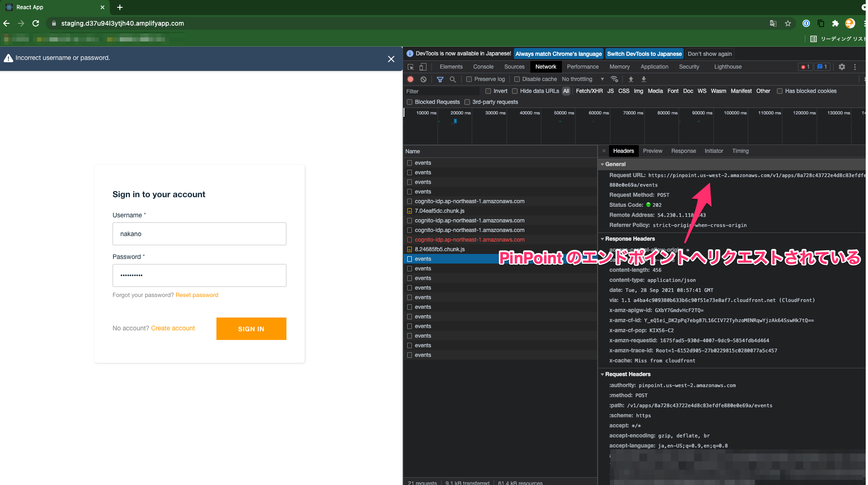Screen dimensions: 868x485
Task: Click into the Password field
Action: point(199,275)
